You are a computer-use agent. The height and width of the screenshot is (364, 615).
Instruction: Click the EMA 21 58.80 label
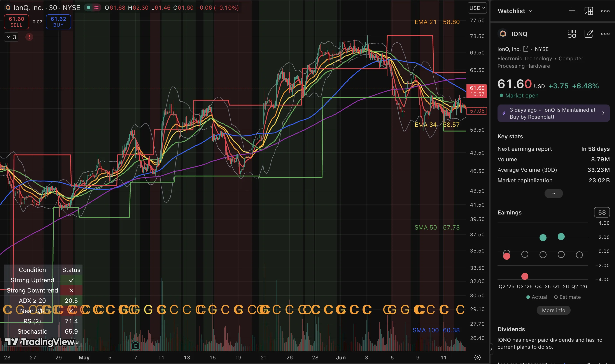click(437, 22)
